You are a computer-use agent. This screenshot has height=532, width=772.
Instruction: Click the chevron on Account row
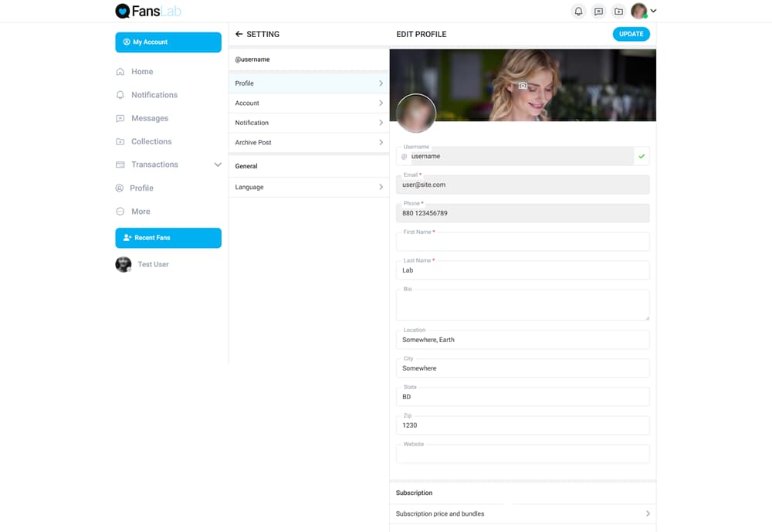pos(381,103)
